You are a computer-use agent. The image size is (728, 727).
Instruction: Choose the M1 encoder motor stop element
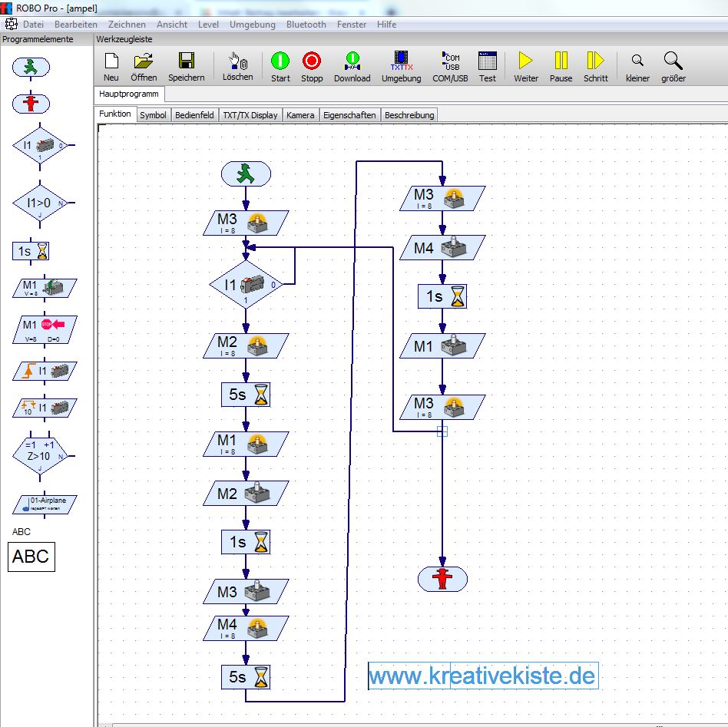[x=45, y=329]
